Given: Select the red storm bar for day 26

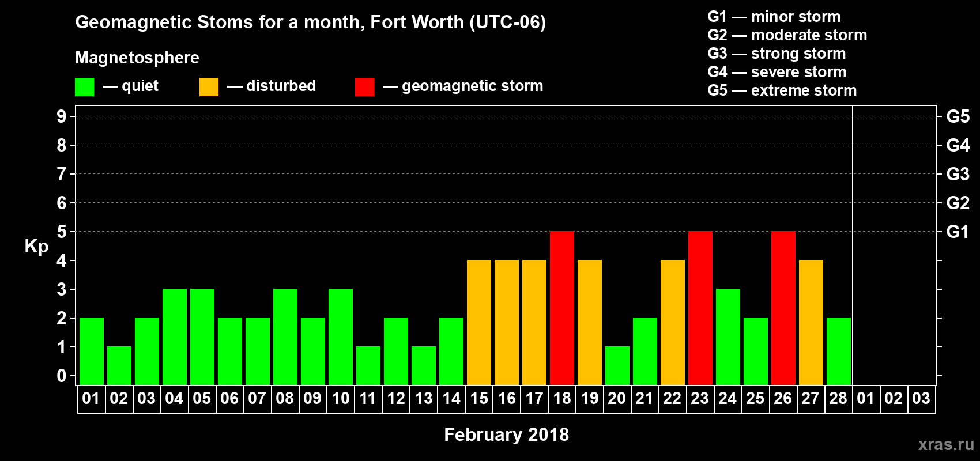Looking at the screenshot, I should [783, 308].
